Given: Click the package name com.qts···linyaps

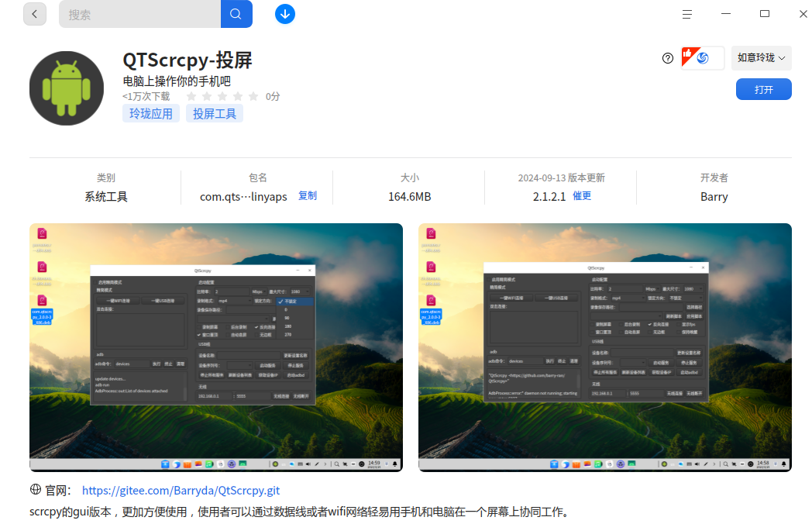Looking at the screenshot, I should tap(243, 197).
